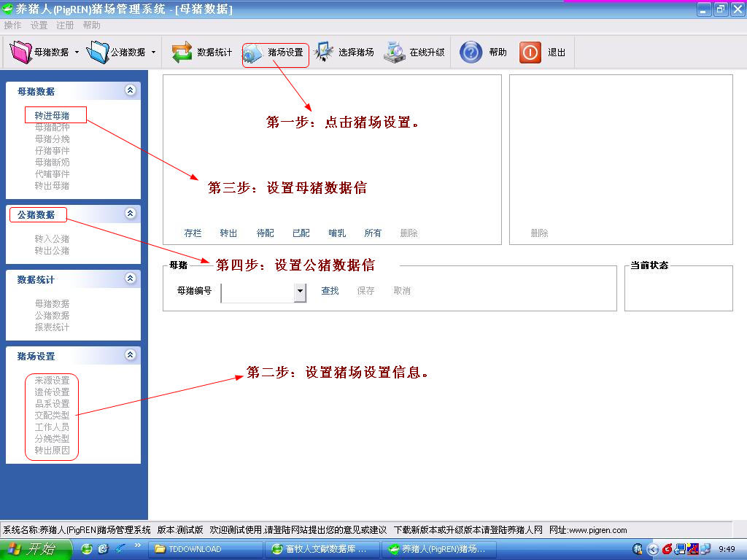Click the 在线升级 toolbar icon
The height and width of the screenshot is (560, 747).
(x=395, y=52)
